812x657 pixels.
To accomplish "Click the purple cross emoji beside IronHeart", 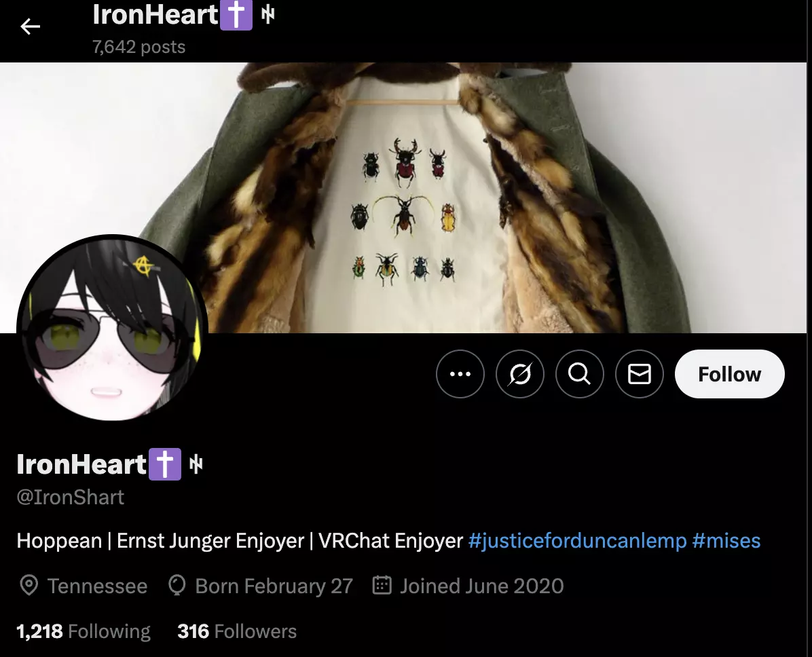I will tap(165, 464).
